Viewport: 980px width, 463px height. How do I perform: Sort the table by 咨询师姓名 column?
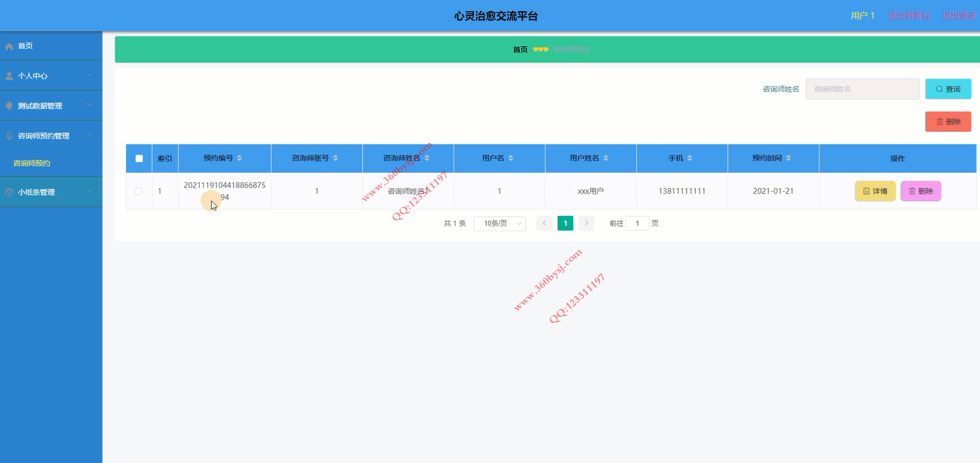click(x=427, y=158)
